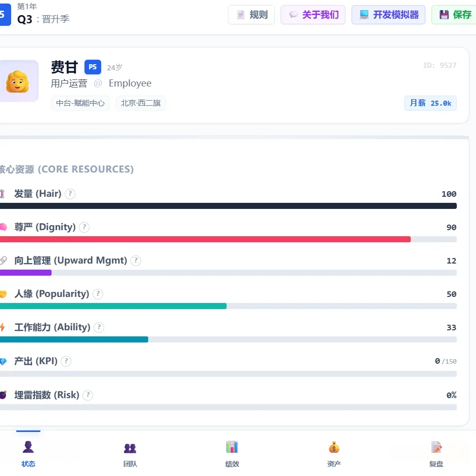Select the 状态 status tab
This screenshot has width=476, height=476.
click(x=28, y=454)
